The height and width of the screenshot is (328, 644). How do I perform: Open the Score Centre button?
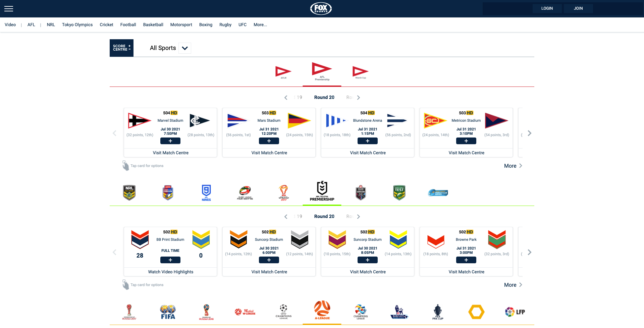coord(121,48)
